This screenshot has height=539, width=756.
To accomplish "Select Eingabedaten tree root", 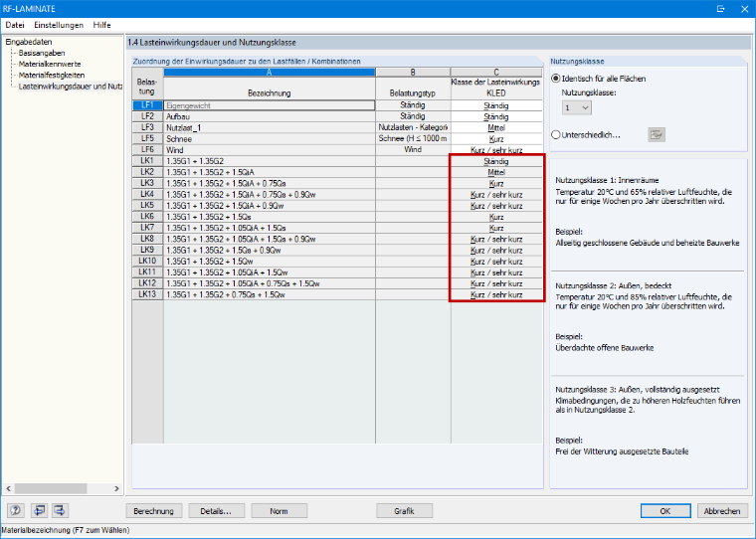I will pyautogui.click(x=29, y=42).
